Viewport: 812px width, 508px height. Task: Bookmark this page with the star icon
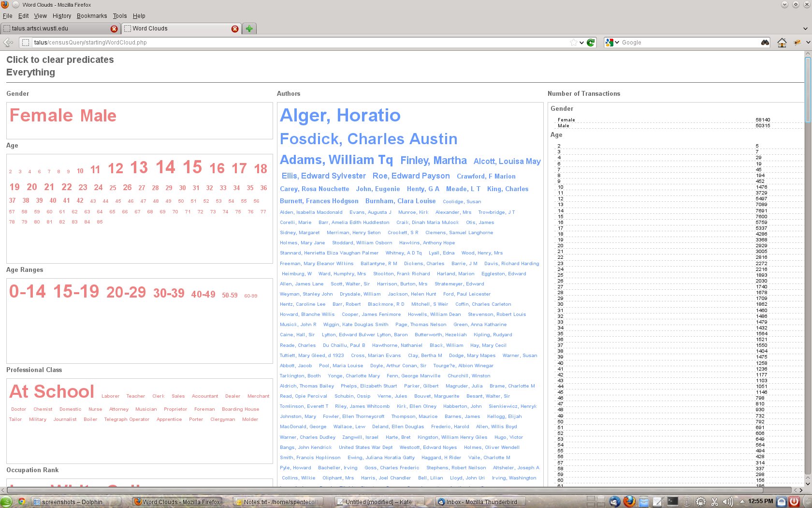tap(573, 43)
